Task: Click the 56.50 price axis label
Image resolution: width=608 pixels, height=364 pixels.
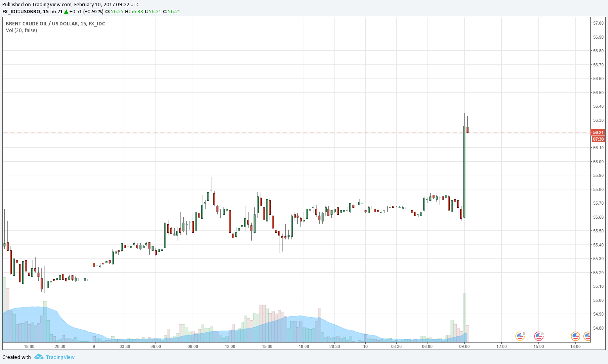Action: [598, 93]
